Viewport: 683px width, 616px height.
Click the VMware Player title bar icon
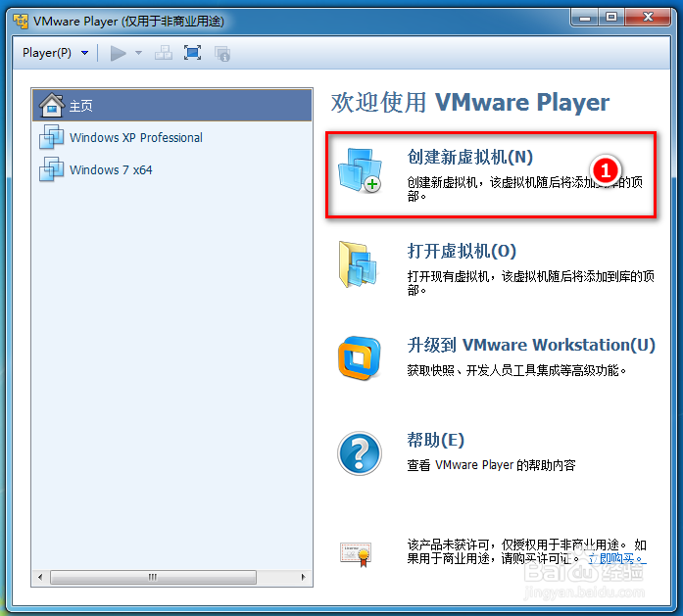click(x=21, y=21)
